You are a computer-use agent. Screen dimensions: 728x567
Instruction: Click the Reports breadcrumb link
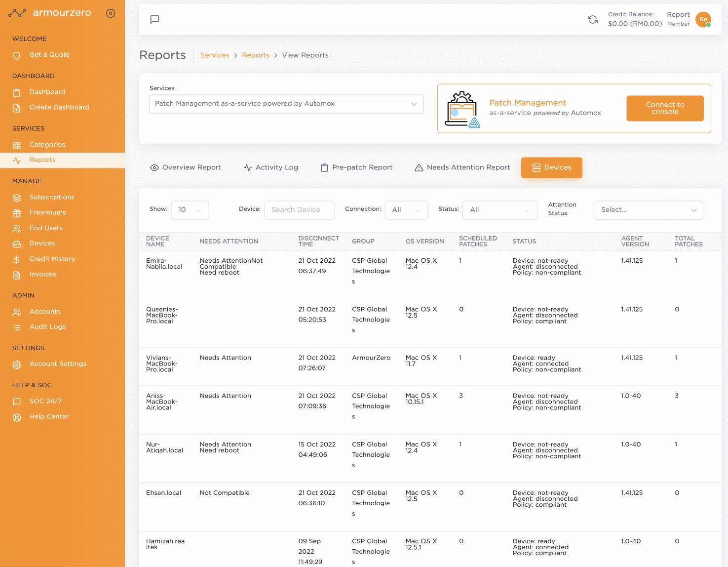(256, 55)
